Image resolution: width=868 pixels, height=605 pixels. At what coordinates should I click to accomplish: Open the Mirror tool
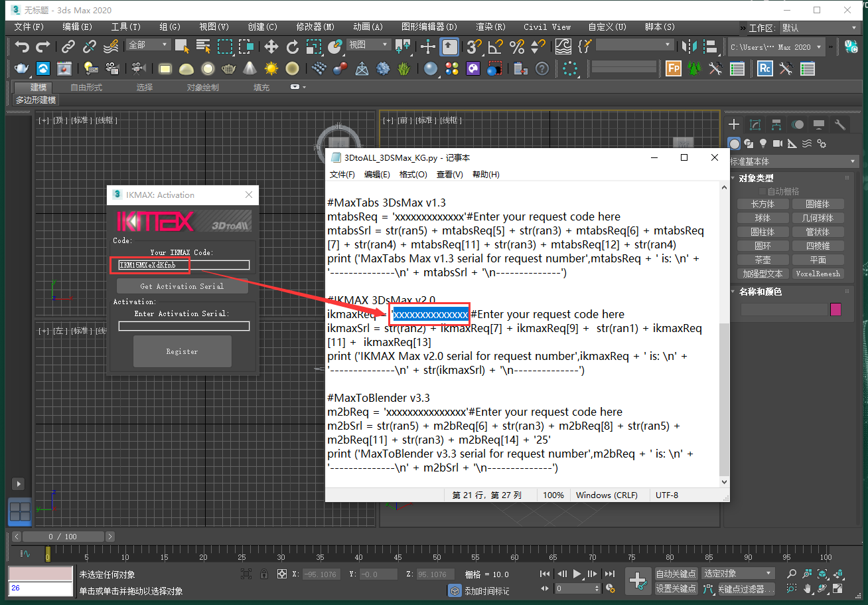click(x=690, y=46)
